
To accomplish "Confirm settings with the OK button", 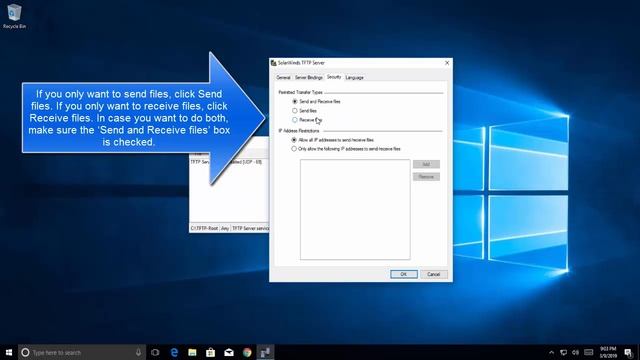I will point(404,274).
